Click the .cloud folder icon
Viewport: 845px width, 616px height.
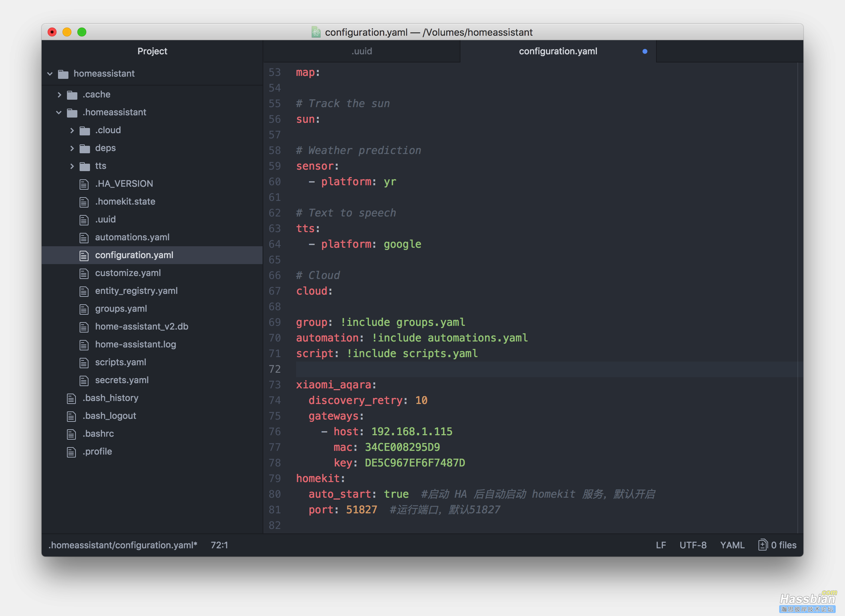tap(85, 131)
